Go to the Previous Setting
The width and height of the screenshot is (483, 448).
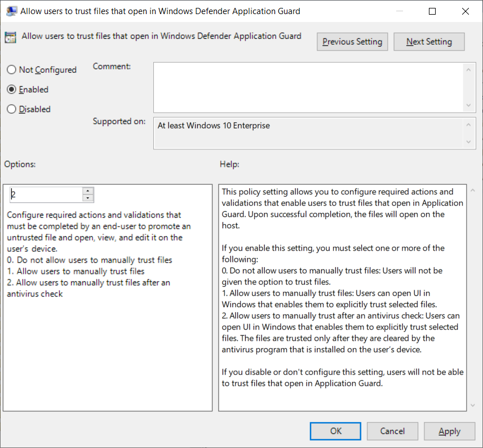pyautogui.click(x=352, y=42)
